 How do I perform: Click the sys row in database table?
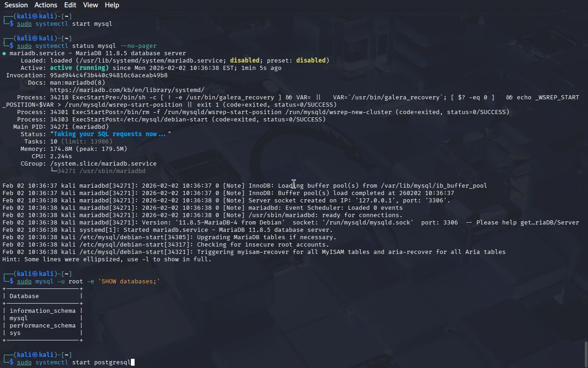tap(15, 333)
